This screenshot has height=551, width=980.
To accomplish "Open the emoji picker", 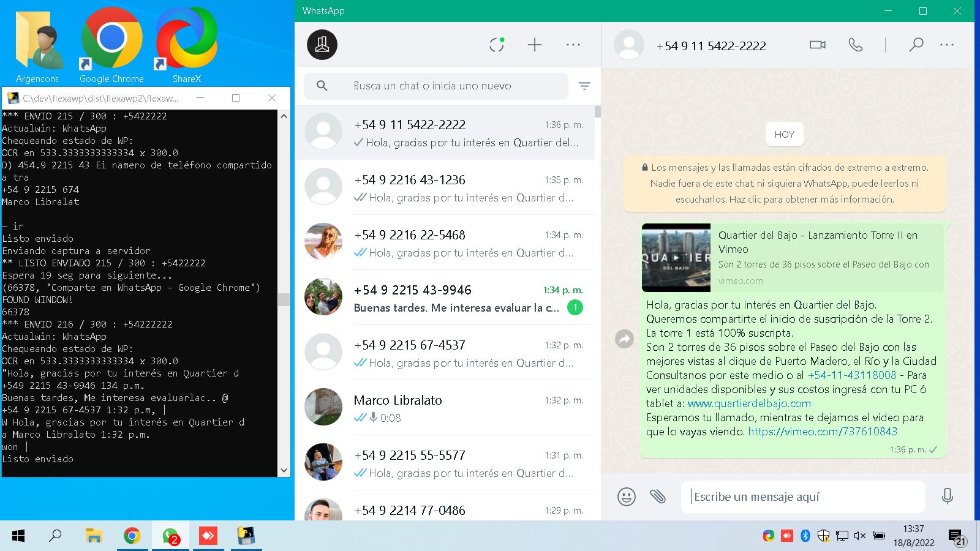I will [x=626, y=497].
